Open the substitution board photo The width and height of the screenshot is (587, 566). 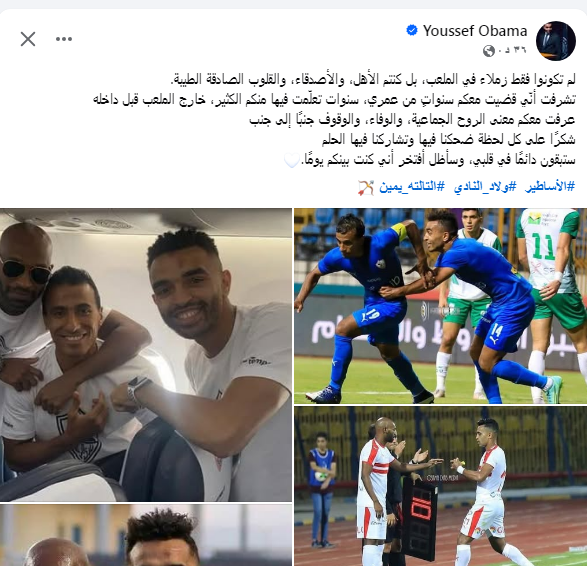440,486
